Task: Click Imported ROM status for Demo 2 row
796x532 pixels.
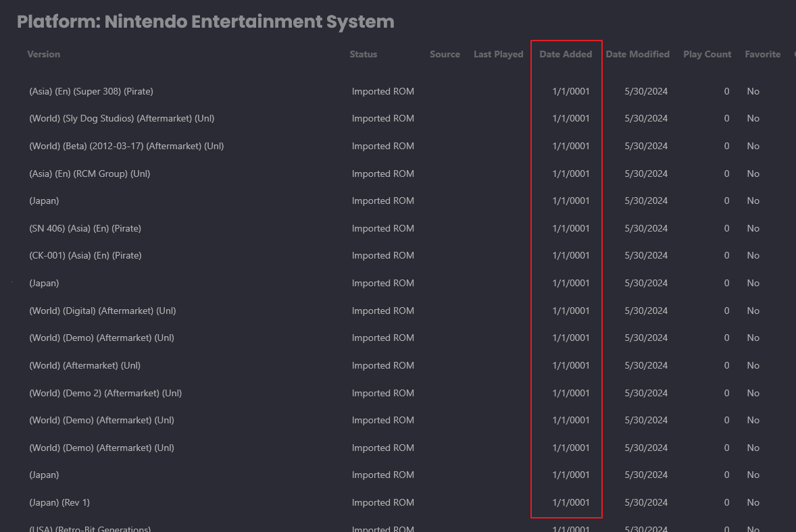Action: click(x=382, y=393)
